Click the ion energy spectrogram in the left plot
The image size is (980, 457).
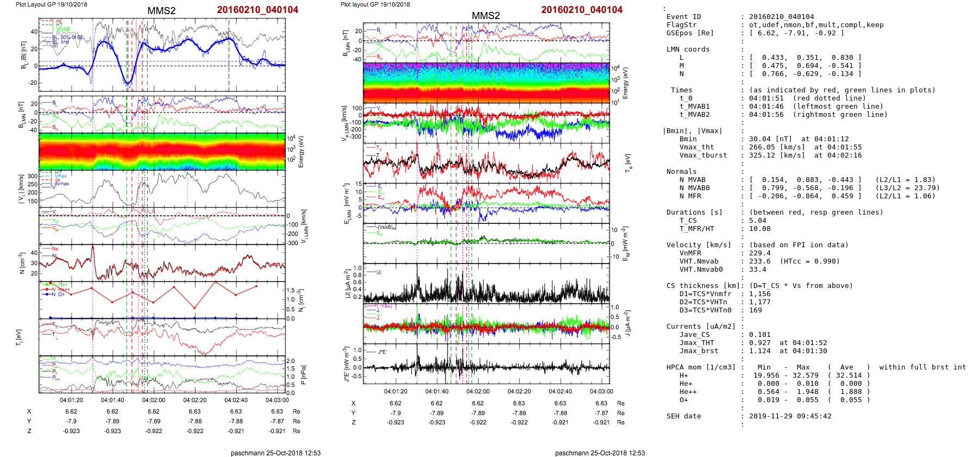(x=162, y=151)
